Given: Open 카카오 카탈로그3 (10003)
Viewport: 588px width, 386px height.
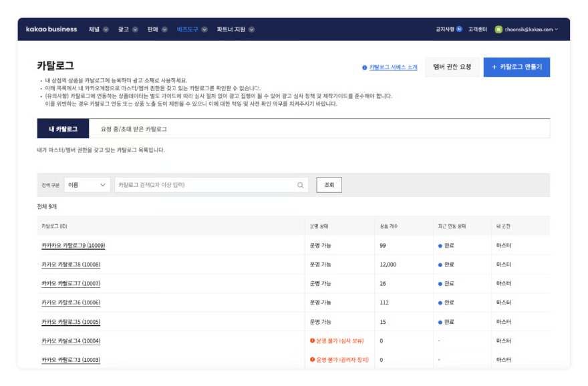Looking at the screenshot, I should pyautogui.click(x=71, y=360).
